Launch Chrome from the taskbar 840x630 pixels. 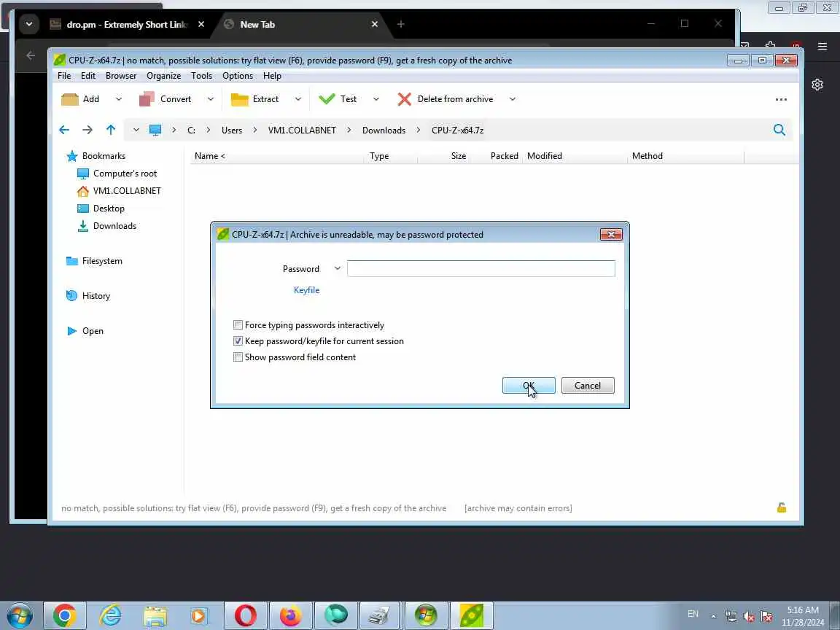(x=64, y=615)
